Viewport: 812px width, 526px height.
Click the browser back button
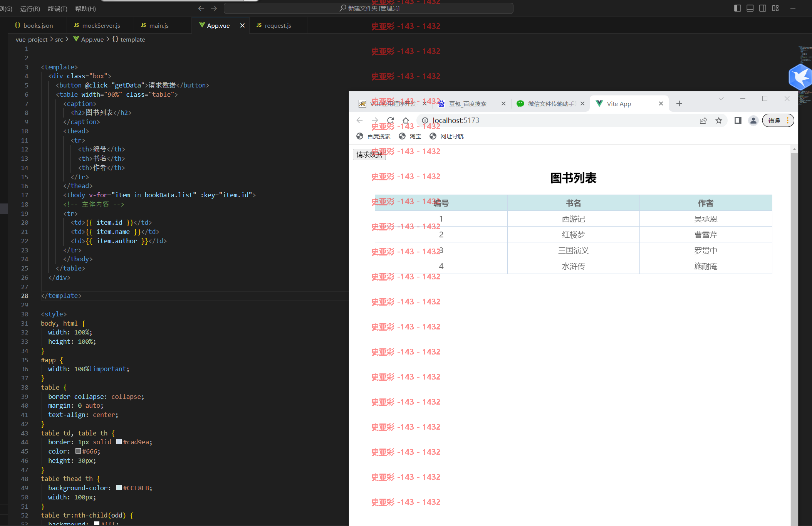point(360,120)
